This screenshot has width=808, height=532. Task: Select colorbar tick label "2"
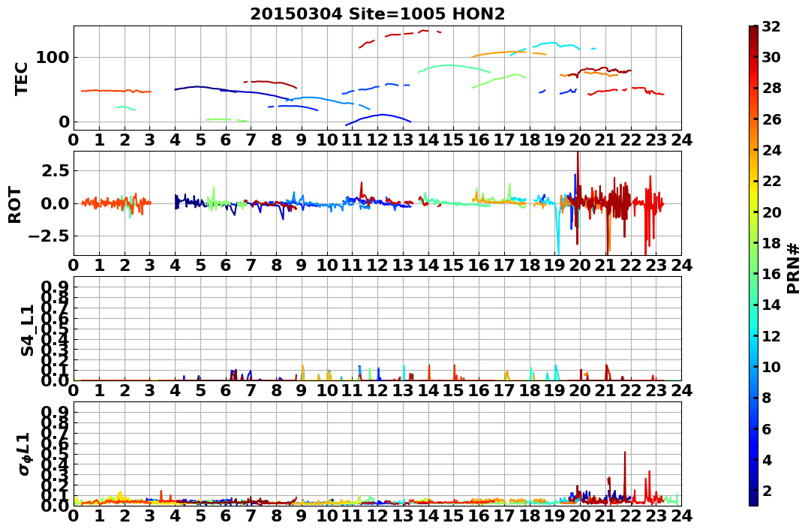point(767,490)
